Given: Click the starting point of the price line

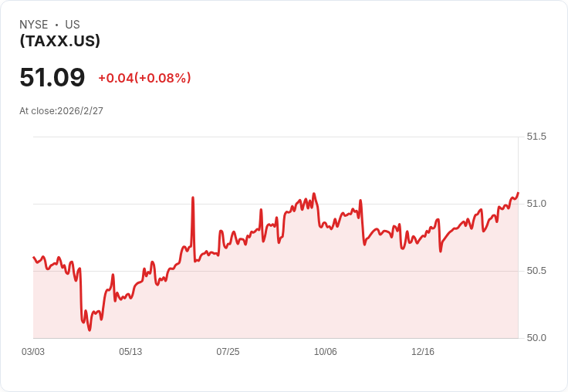Looking at the screenshot, I should click(x=34, y=257).
